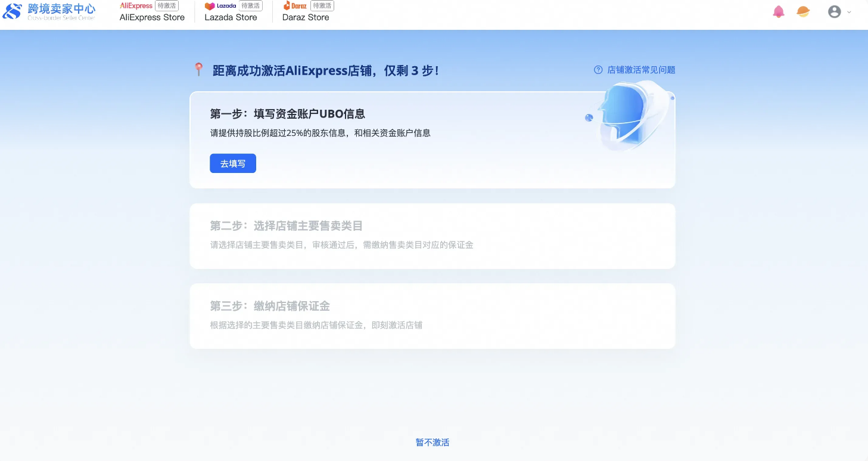Click the 去填写 button
The width and height of the screenshot is (868, 461).
[233, 163]
